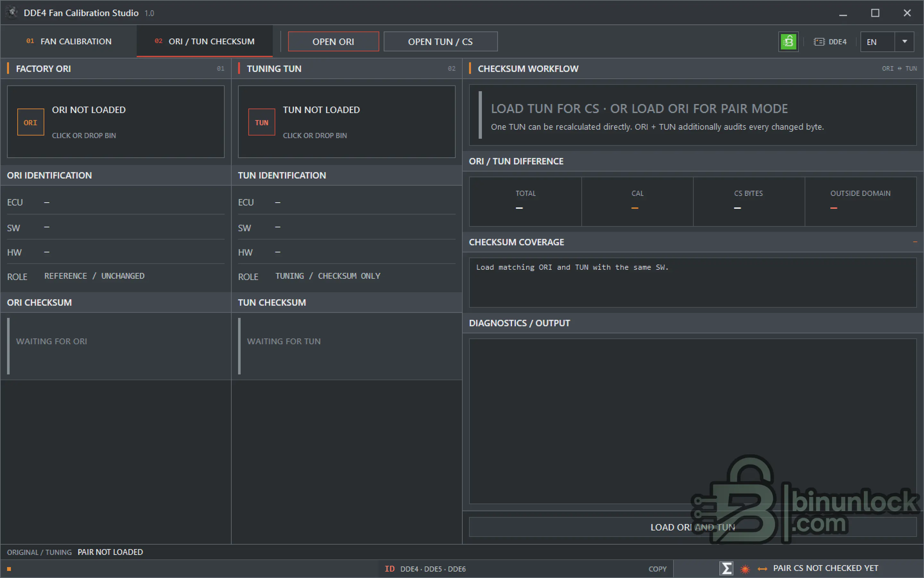
Task: Click the sigma checksum icon
Action: pos(726,568)
